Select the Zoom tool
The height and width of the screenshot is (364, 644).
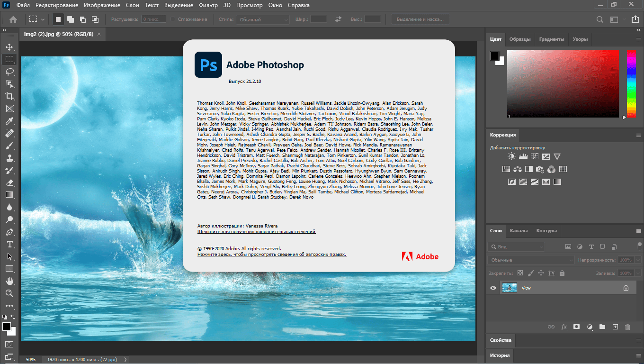[9, 293]
